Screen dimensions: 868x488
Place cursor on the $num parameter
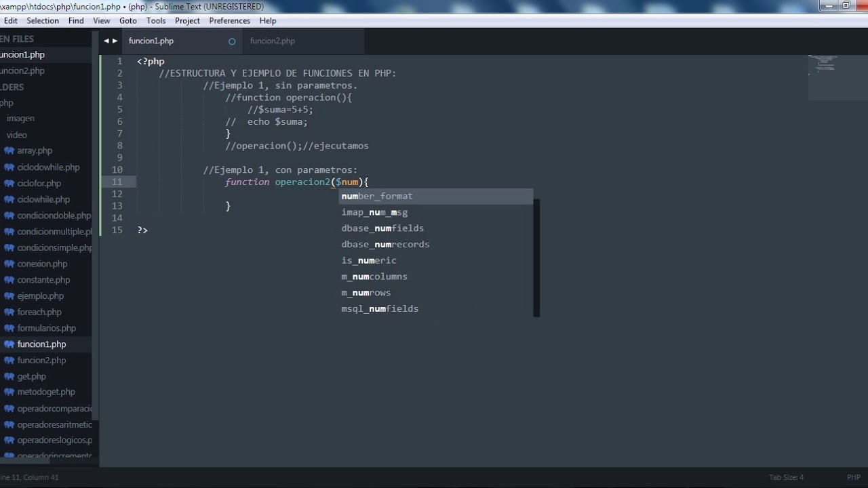(x=347, y=182)
